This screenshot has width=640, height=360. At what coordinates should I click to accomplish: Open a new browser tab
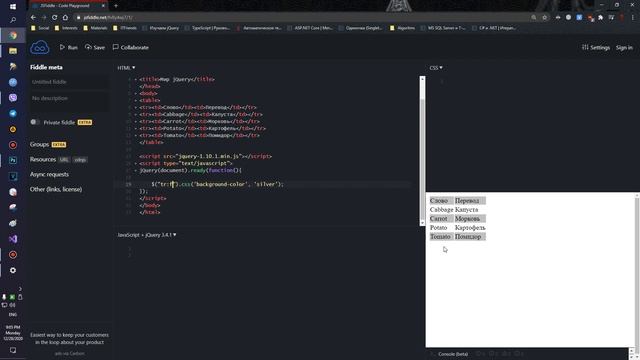(116, 6)
